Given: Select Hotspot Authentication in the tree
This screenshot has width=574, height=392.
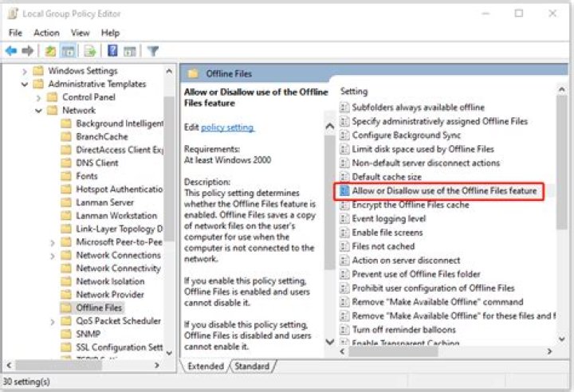Looking at the screenshot, I should point(119,190).
